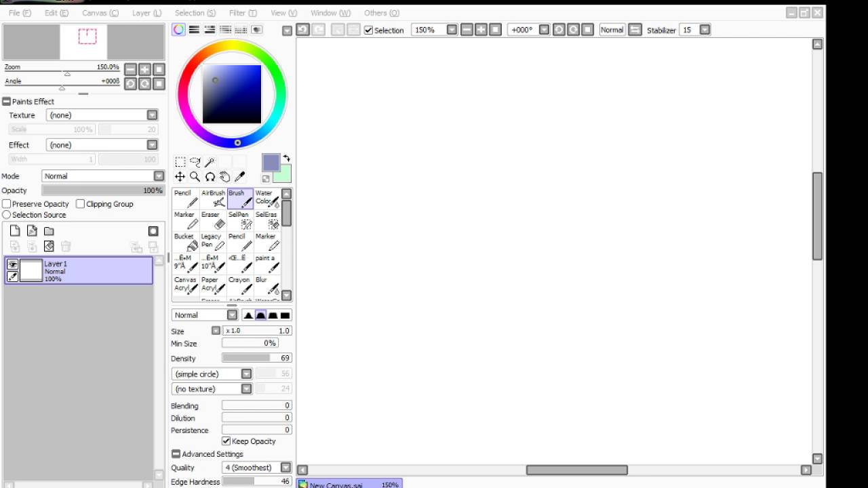The width and height of the screenshot is (868, 488).
Task: Create a new normal layer
Action: pyautogui.click(x=15, y=231)
